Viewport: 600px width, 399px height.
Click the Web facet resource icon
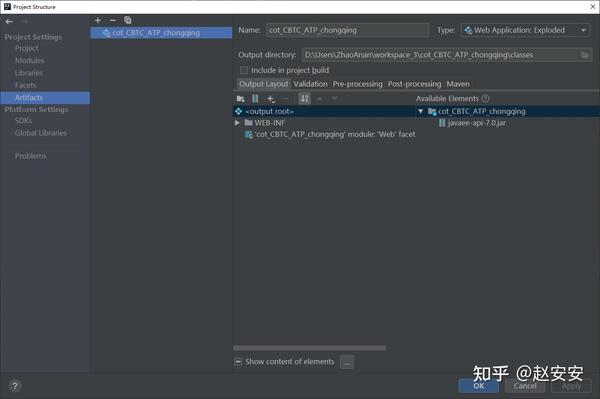pyautogui.click(x=248, y=134)
